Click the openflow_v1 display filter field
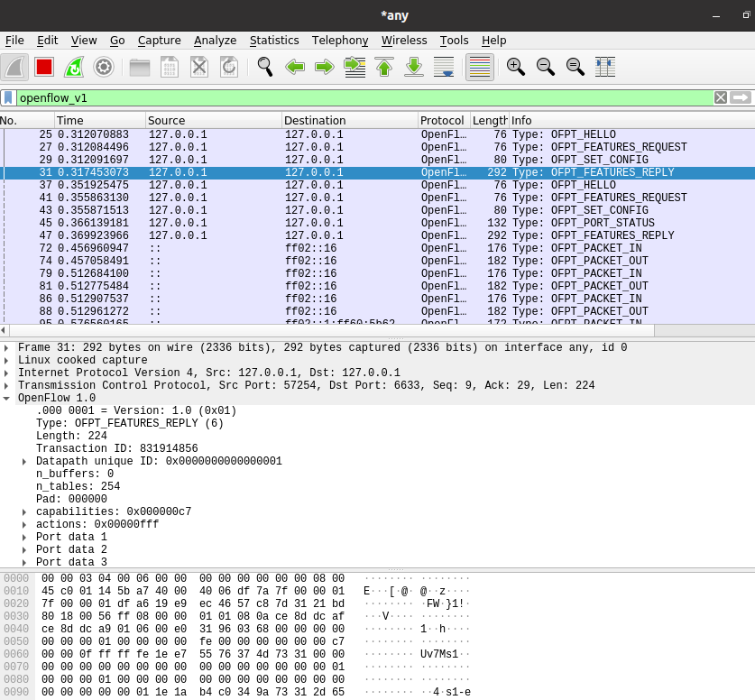This screenshot has height=700, width=755. pyautogui.click(x=365, y=97)
